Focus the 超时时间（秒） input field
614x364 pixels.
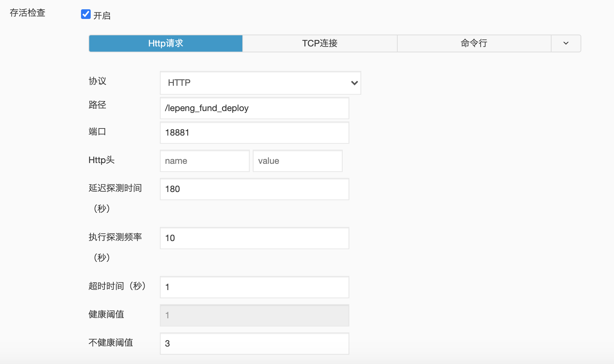254,287
